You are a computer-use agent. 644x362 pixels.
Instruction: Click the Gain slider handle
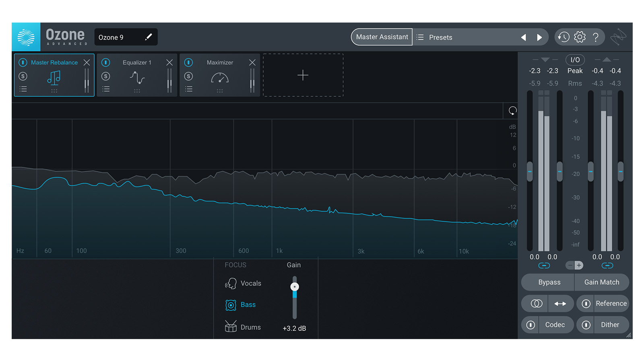(x=295, y=287)
